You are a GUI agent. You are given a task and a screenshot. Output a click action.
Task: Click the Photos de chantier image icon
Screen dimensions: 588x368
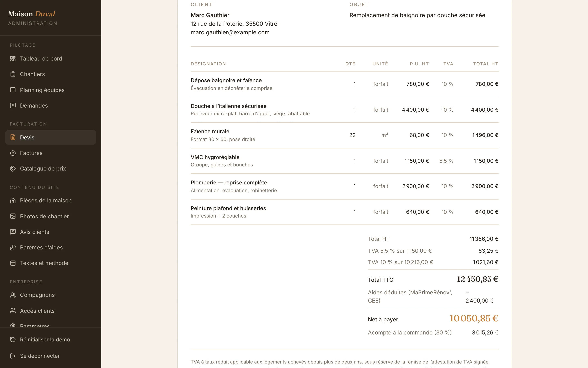13,216
